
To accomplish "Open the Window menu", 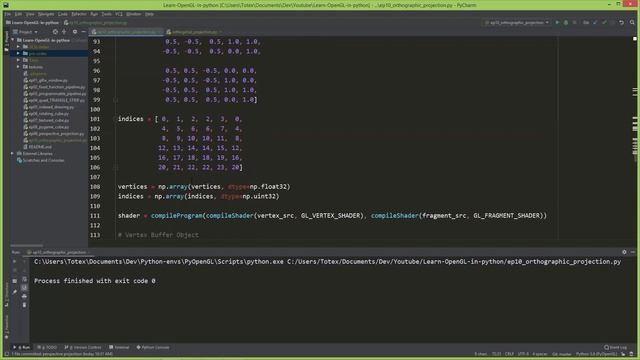I will pos(133,14).
